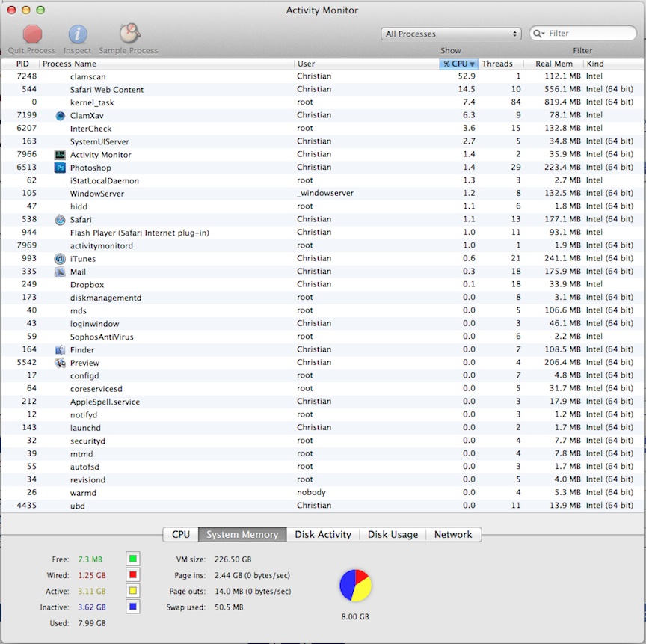Screen dimensions: 646x644
Task: Select the Dropbox process row
Action: pyautogui.click(x=322, y=285)
